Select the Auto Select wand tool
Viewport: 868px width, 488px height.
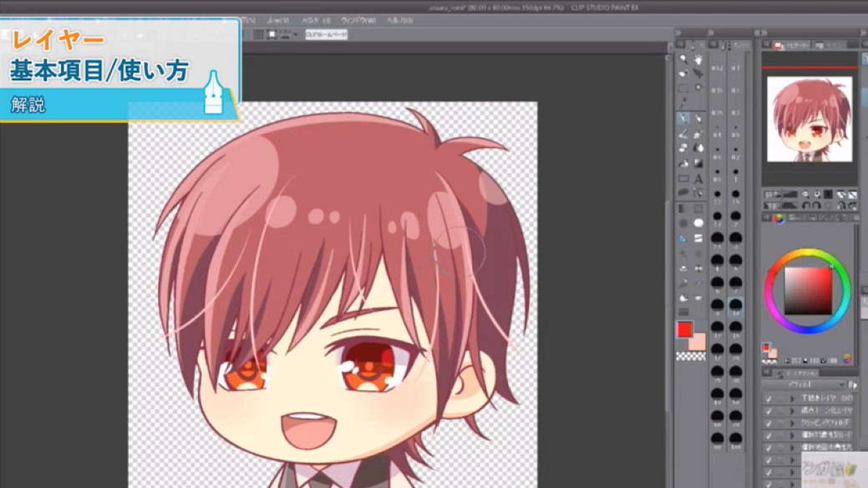tap(698, 88)
